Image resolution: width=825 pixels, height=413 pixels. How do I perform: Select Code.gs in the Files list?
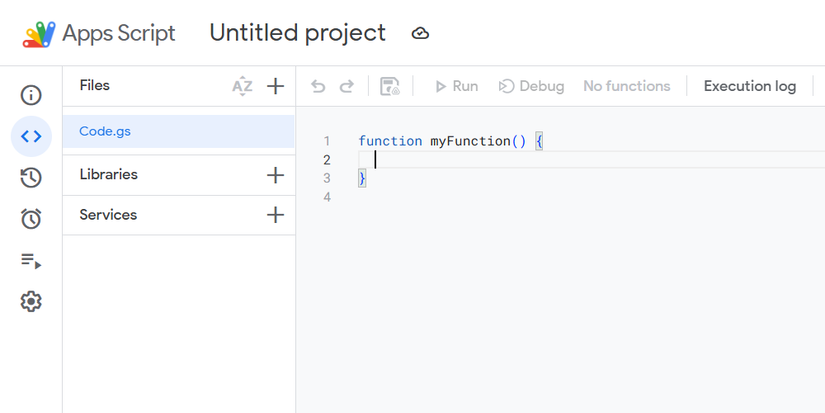pos(105,131)
